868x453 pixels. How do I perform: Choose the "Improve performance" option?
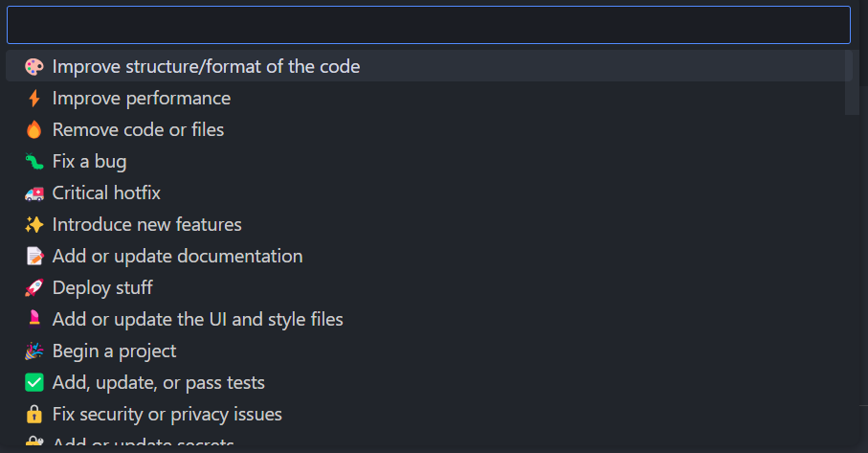[142, 99]
